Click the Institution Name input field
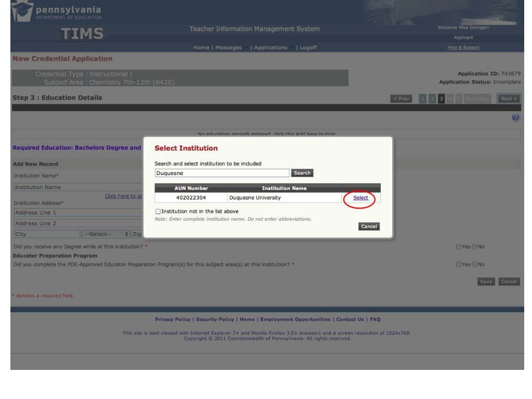This screenshot has height=399, width=532. (x=78, y=187)
